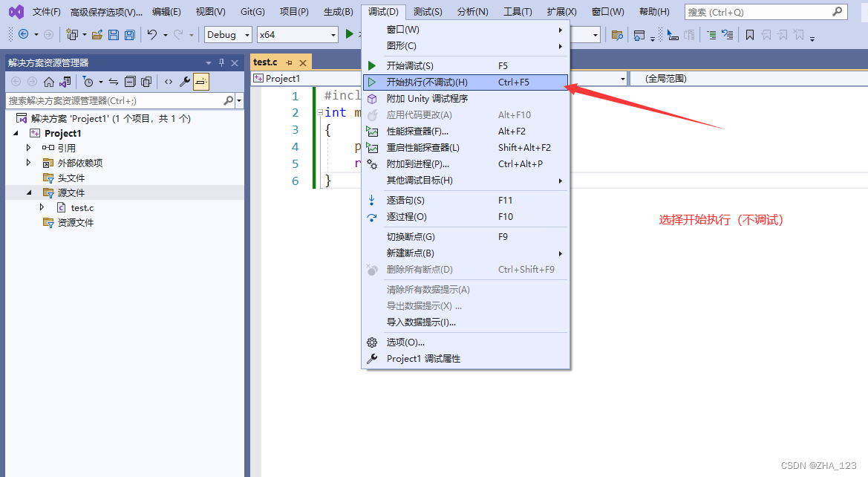Click the pending changes filter clock icon

(x=88, y=82)
